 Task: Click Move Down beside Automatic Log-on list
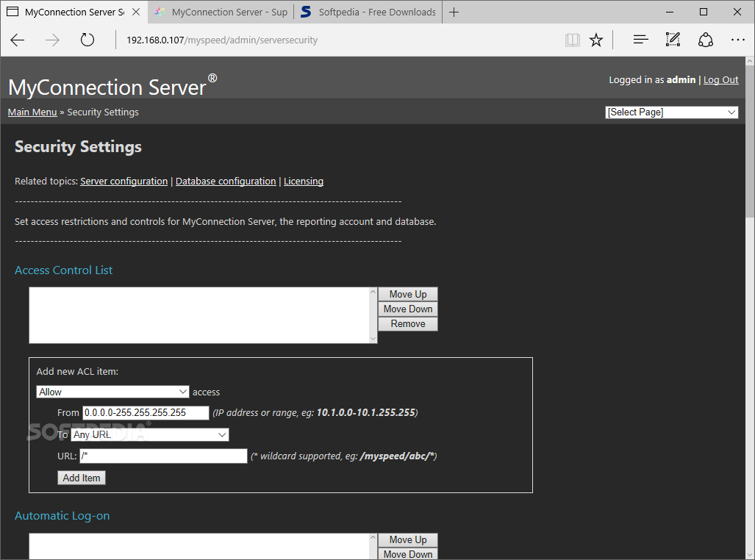click(408, 554)
